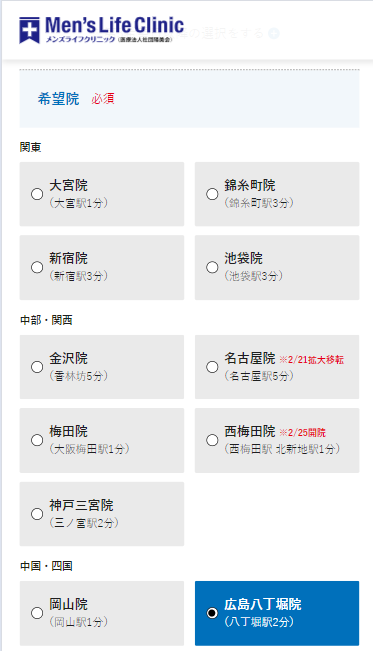
Task: Select the 神戸三宮院 radio button
Action: [37, 514]
